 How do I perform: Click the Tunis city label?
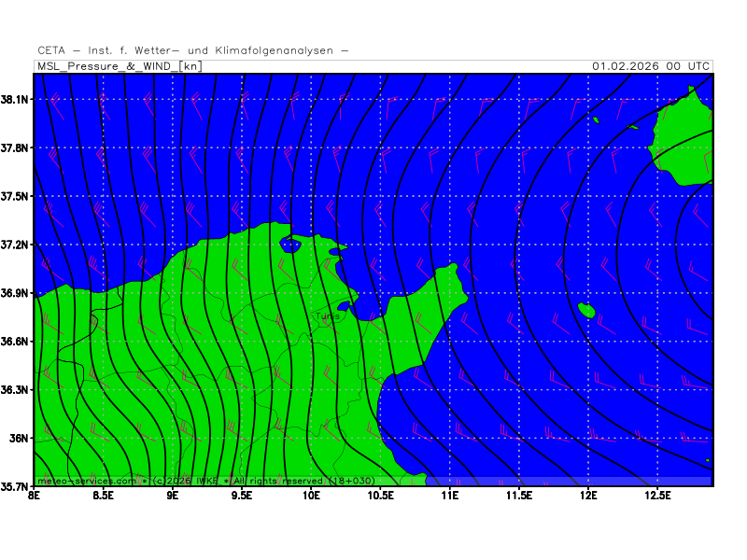point(328,316)
